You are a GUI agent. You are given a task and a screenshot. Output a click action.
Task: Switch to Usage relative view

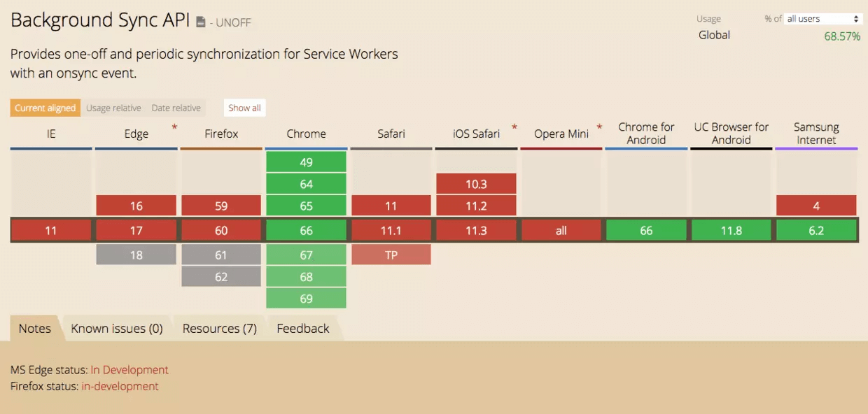click(x=113, y=108)
